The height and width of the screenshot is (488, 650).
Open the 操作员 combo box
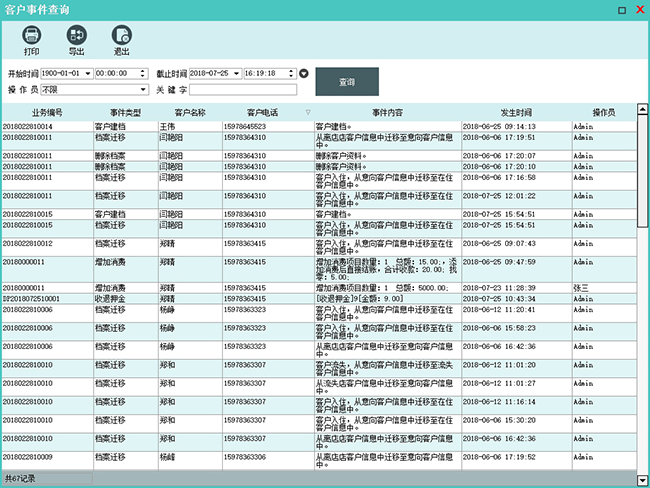point(143,89)
